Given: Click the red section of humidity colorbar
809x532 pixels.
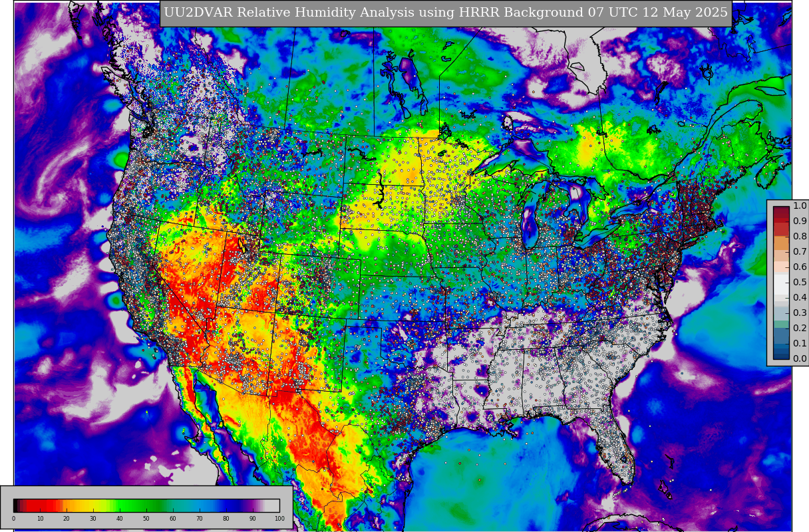Looking at the screenshot, I should 41,505.
